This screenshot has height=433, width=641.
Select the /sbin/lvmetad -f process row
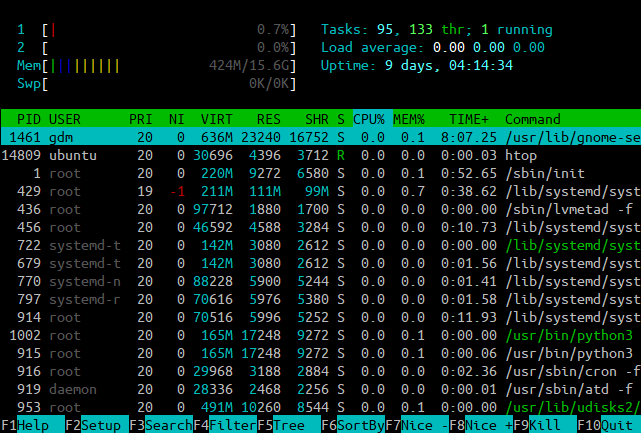(x=320, y=209)
